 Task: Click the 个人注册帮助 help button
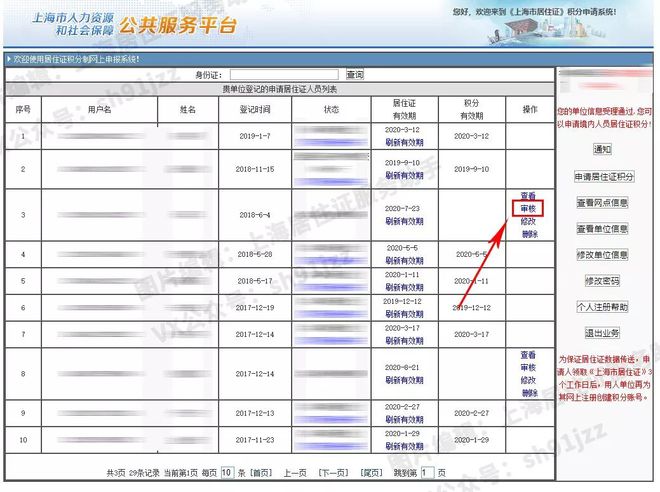[x=602, y=307]
